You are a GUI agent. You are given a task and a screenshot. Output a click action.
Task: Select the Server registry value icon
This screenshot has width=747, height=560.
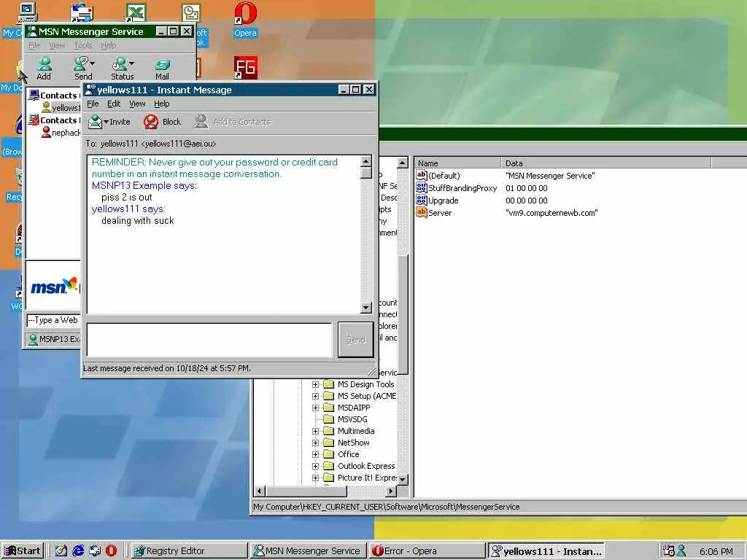[421, 213]
